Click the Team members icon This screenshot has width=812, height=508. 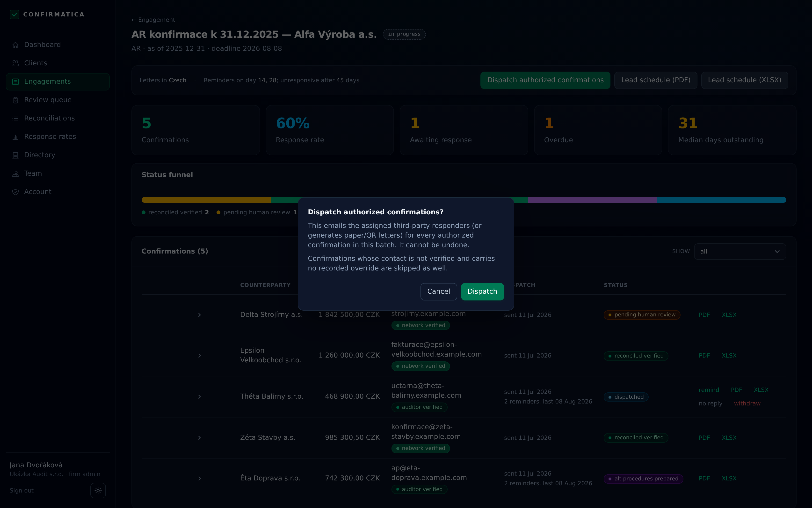pos(15,174)
